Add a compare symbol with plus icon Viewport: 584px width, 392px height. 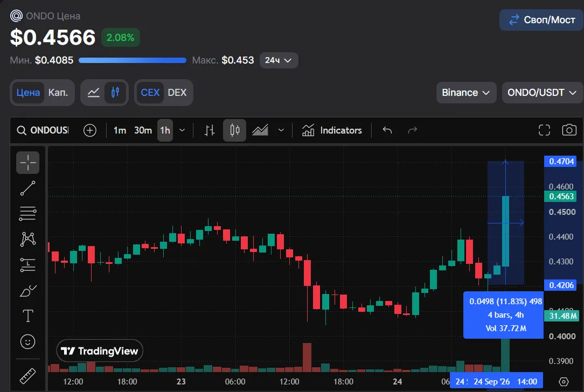[90, 130]
